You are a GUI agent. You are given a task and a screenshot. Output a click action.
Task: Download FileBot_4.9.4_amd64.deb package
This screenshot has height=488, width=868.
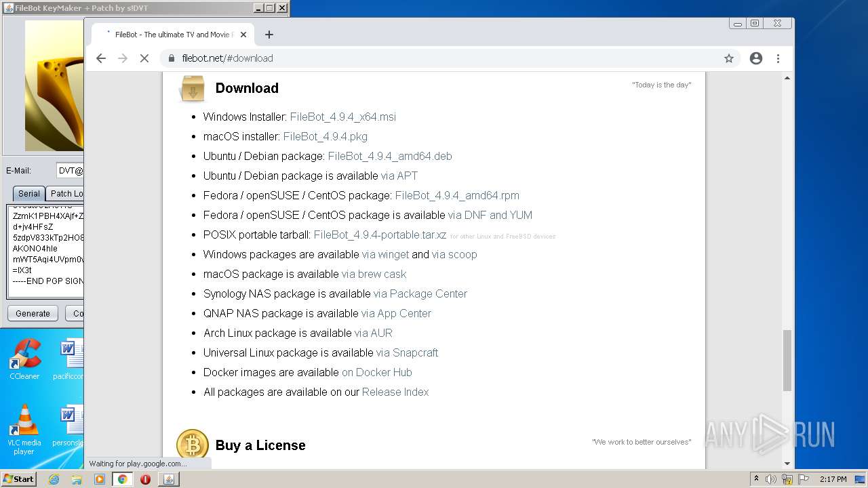(x=390, y=156)
